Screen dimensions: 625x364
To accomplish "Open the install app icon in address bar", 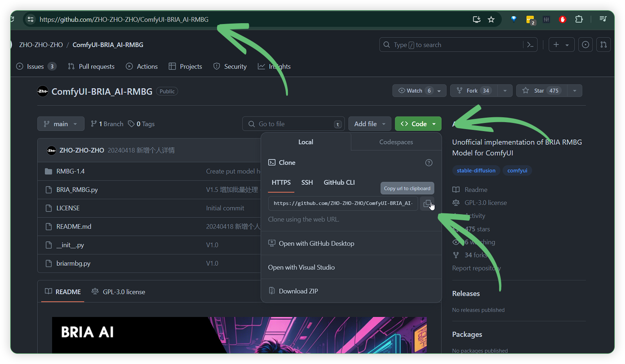I will 476,20.
